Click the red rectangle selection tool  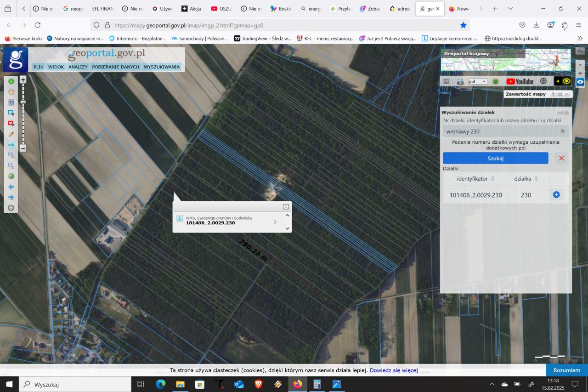coord(11,124)
